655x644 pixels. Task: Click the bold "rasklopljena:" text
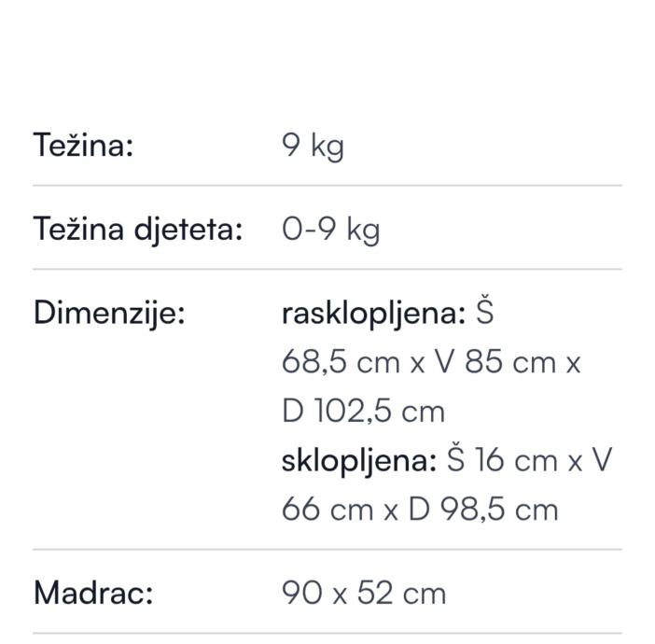point(373,314)
